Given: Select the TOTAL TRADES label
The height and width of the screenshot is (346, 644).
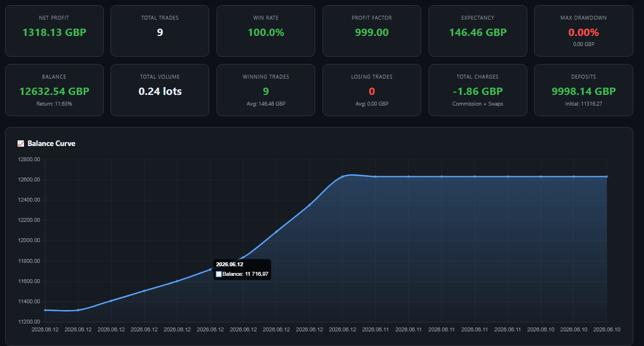Looking at the screenshot, I should click(160, 17).
